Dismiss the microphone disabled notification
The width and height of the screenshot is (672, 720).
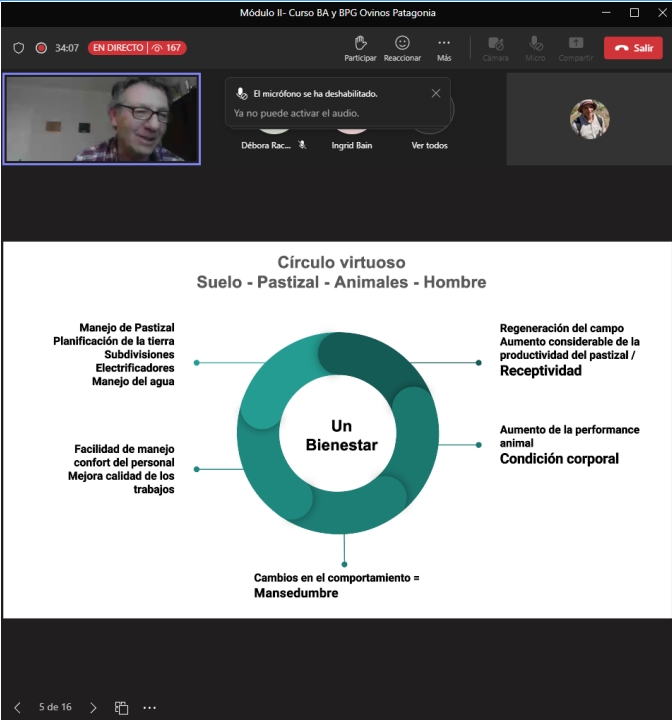(x=436, y=93)
